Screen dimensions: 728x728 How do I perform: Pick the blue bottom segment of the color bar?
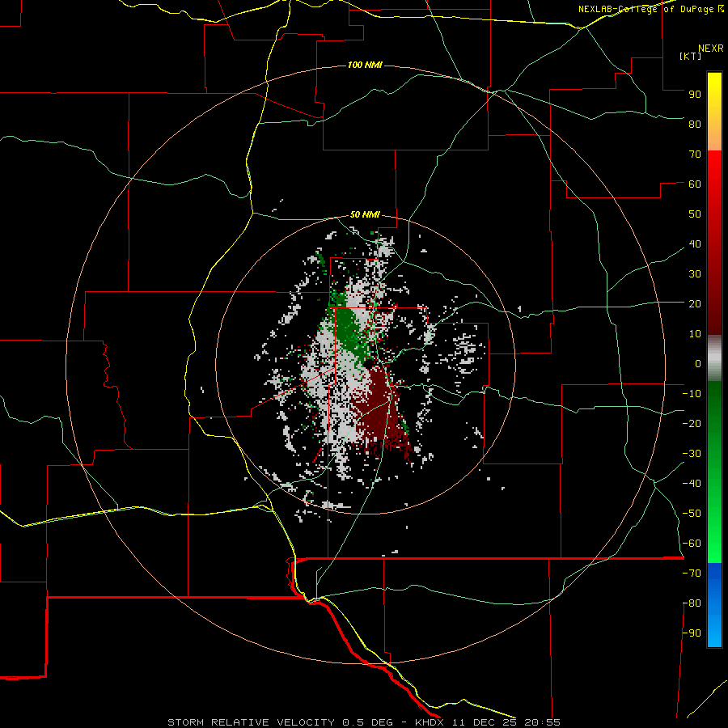714,605
